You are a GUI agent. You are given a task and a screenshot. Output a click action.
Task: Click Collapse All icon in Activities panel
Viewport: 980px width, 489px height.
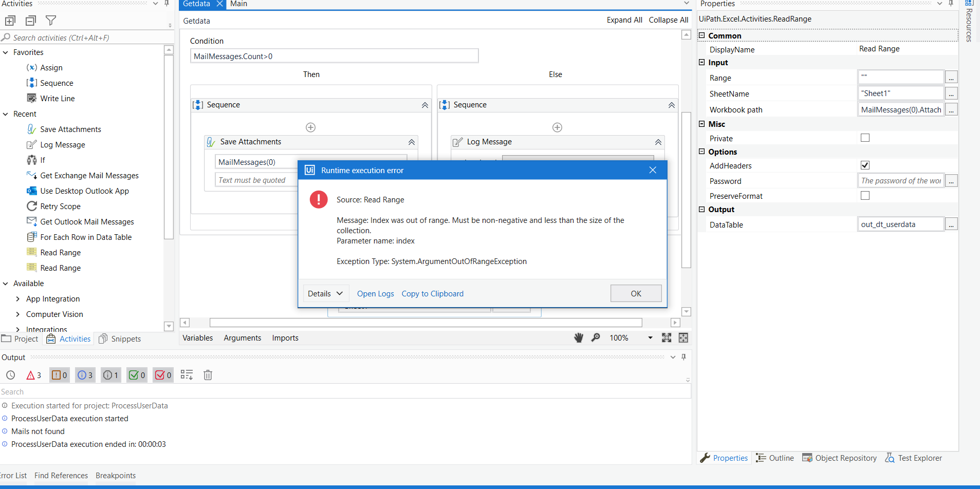31,21
